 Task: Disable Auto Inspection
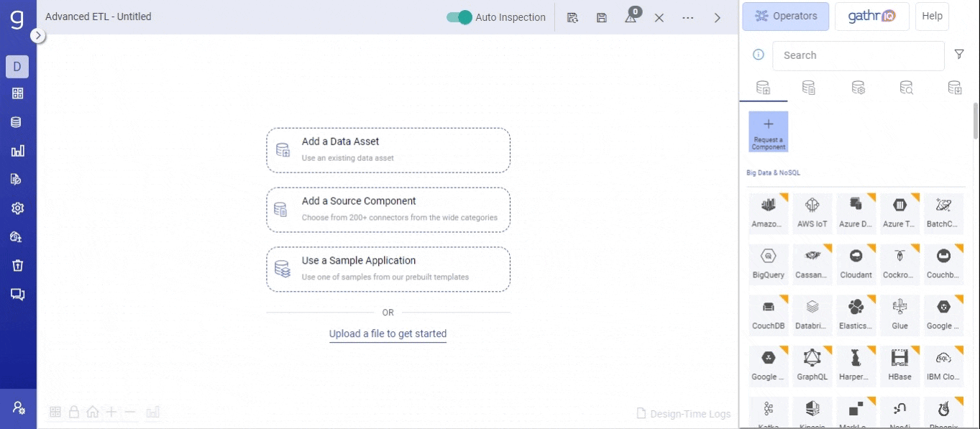tap(459, 17)
